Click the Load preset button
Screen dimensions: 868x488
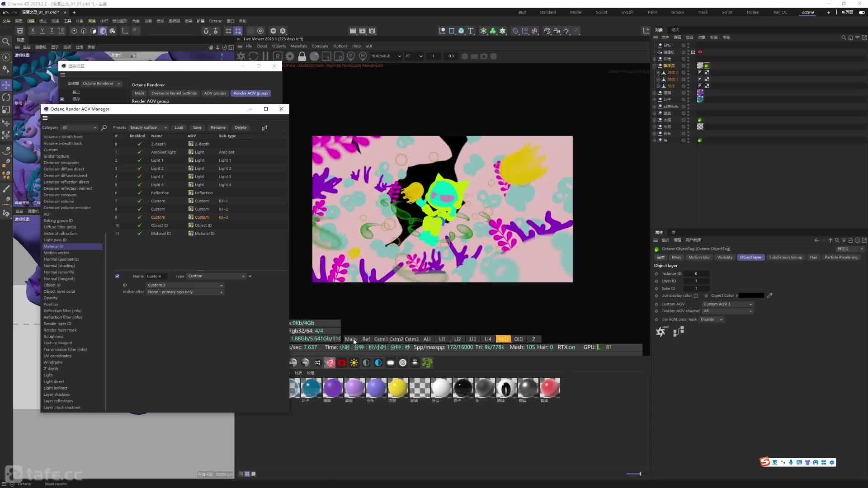point(179,127)
